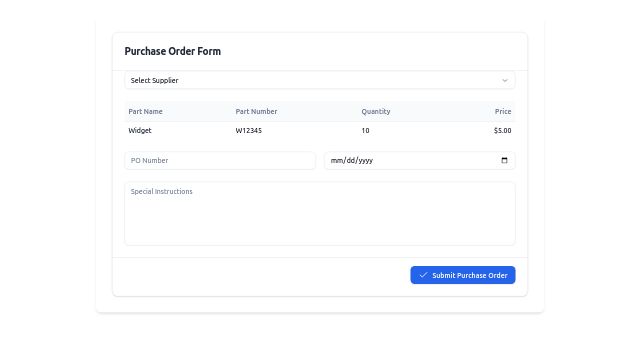This screenshot has width=640, height=360.
Task: Click the $5.00 price cell
Action: (502, 131)
